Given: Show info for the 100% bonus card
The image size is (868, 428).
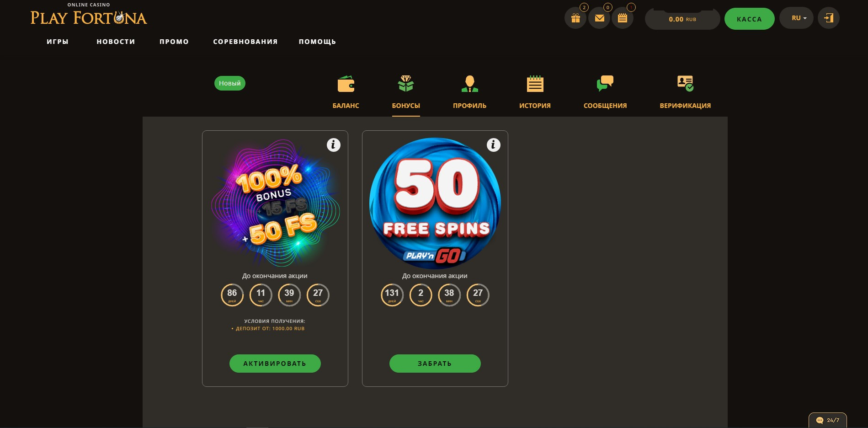Looking at the screenshot, I should tap(334, 145).
